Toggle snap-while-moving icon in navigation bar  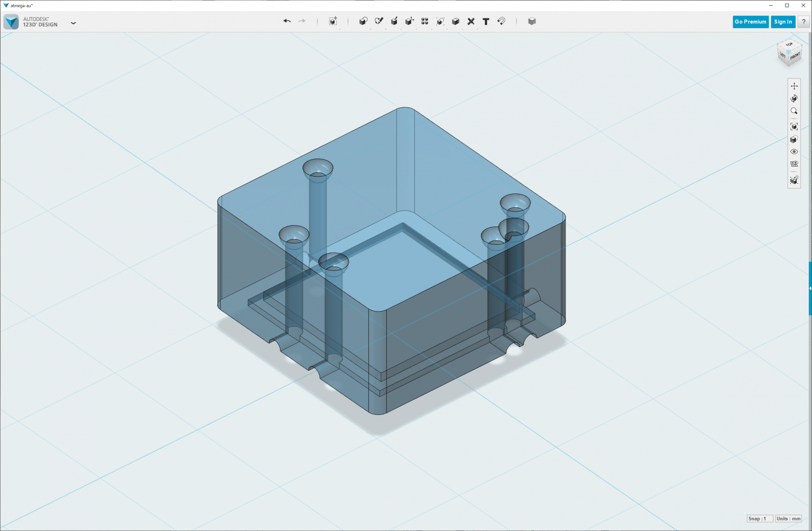coord(794,180)
